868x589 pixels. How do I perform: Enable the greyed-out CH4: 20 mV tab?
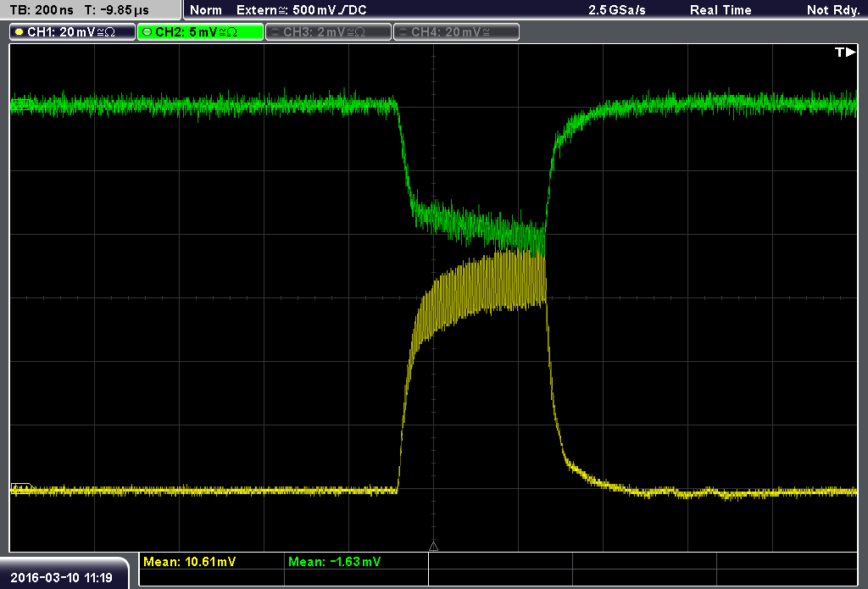(456, 32)
